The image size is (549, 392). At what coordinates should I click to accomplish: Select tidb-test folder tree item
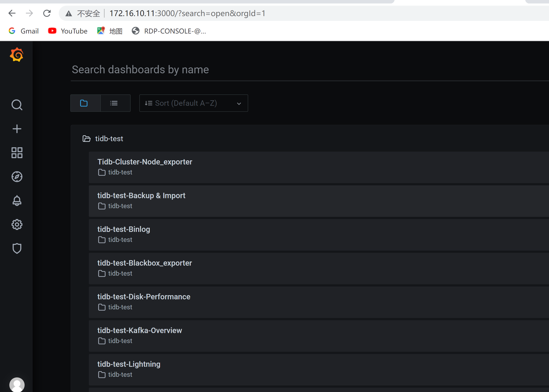[x=109, y=138]
